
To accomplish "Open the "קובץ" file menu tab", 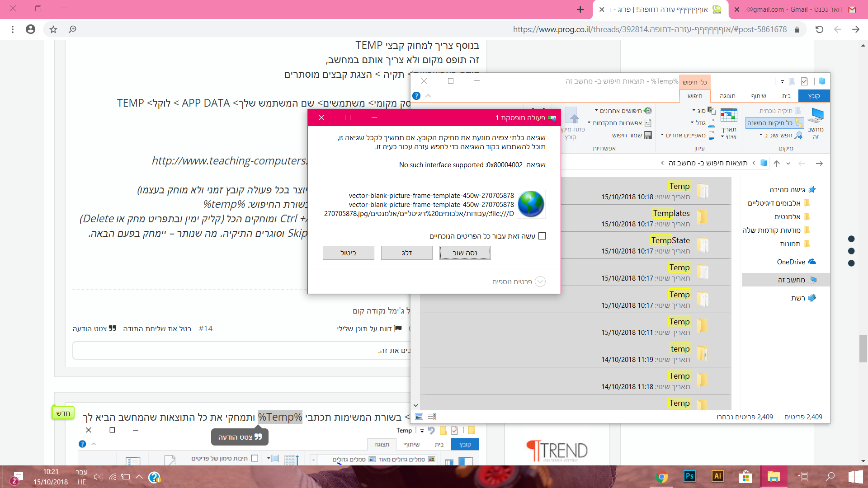I will [x=814, y=96].
